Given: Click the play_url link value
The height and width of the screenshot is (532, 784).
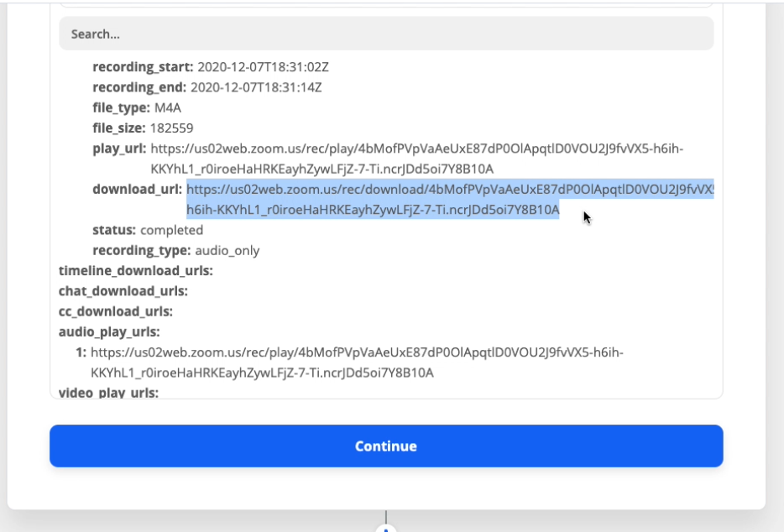Looking at the screenshot, I should [x=416, y=159].
